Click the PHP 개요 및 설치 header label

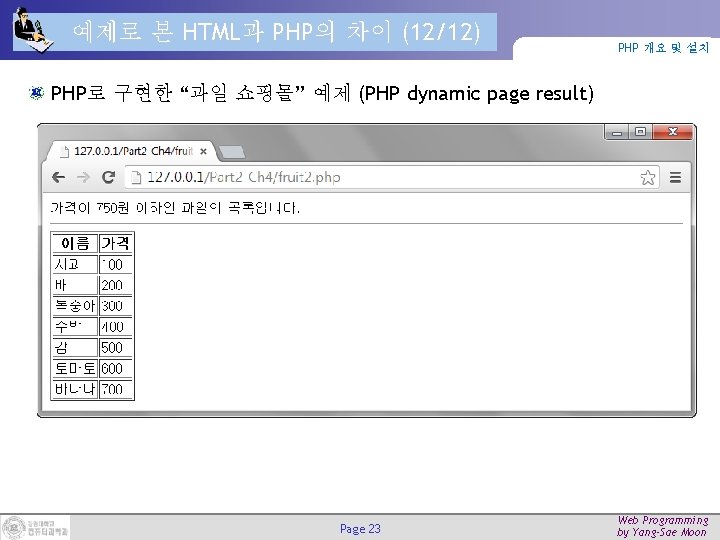click(x=663, y=48)
